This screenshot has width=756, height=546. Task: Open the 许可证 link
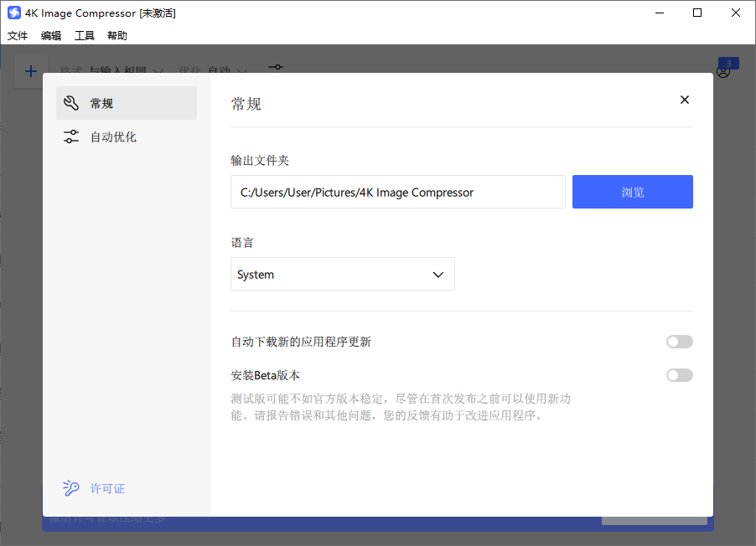107,489
